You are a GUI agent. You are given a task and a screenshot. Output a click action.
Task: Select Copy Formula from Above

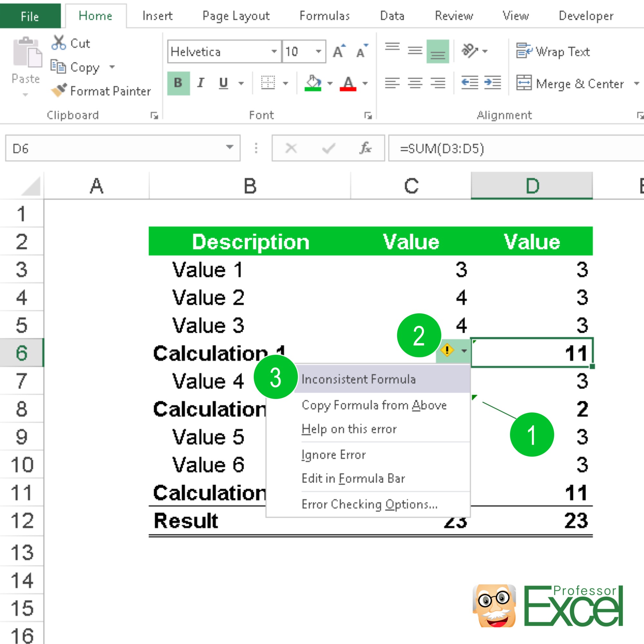[374, 405]
